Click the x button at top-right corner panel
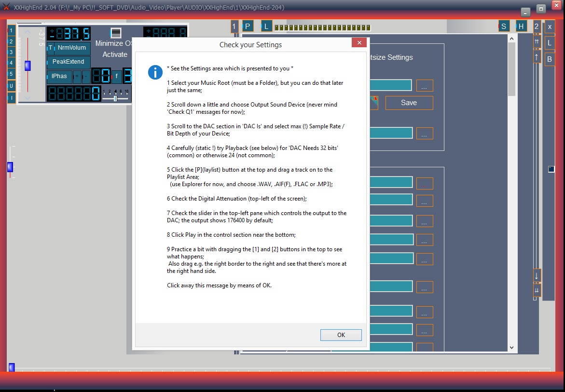Viewport: 565px width, 392px height. tap(550, 27)
